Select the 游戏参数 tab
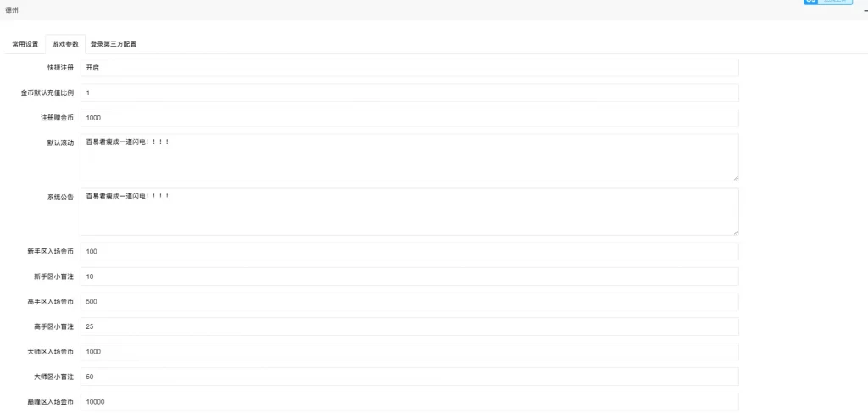The width and height of the screenshot is (868, 413). pyautogui.click(x=65, y=43)
